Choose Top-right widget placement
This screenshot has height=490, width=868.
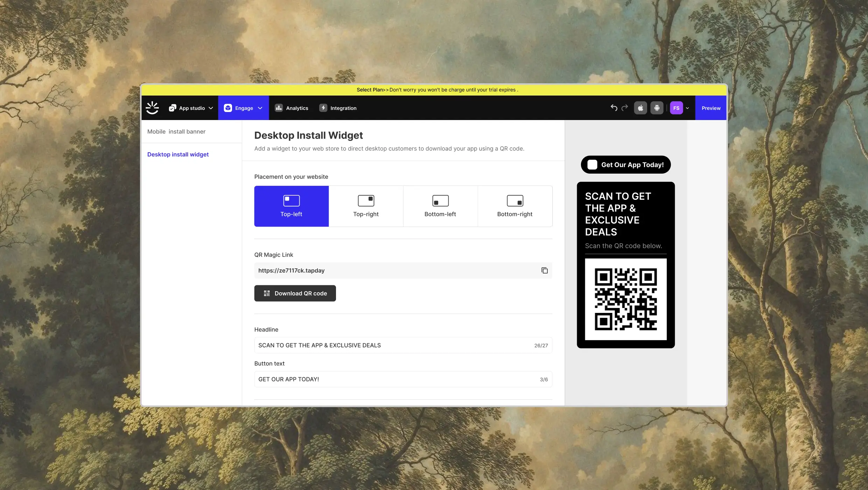point(366,206)
